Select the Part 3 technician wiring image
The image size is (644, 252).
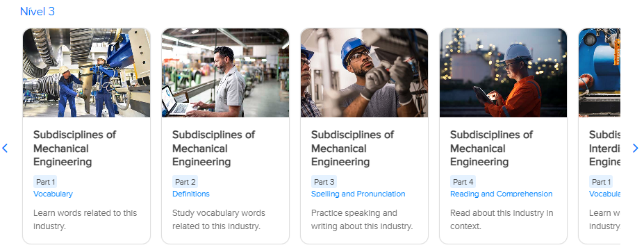(x=364, y=73)
